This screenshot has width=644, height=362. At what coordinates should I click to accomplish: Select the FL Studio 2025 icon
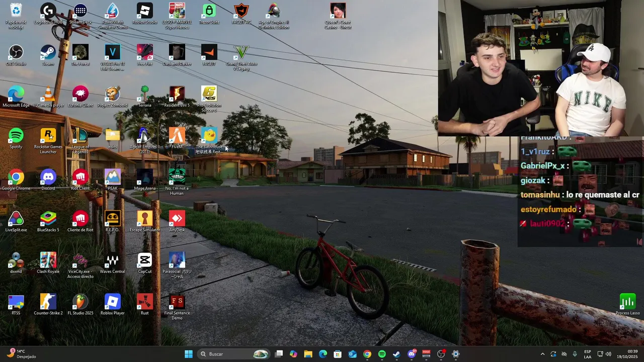point(80,305)
